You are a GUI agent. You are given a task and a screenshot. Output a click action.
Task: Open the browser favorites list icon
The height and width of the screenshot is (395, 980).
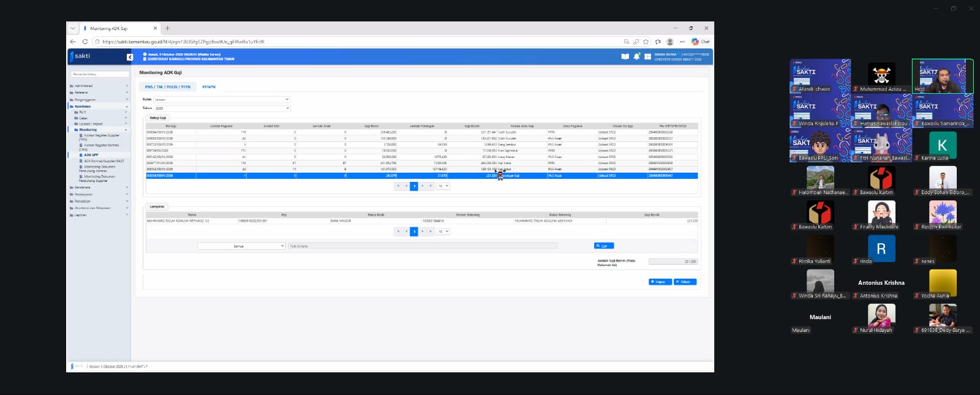point(658,42)
